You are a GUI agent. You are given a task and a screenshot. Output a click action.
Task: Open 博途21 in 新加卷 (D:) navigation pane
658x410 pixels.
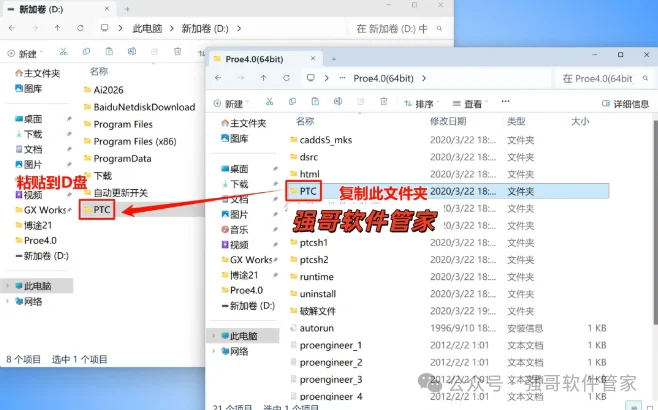tap(34, 225)
